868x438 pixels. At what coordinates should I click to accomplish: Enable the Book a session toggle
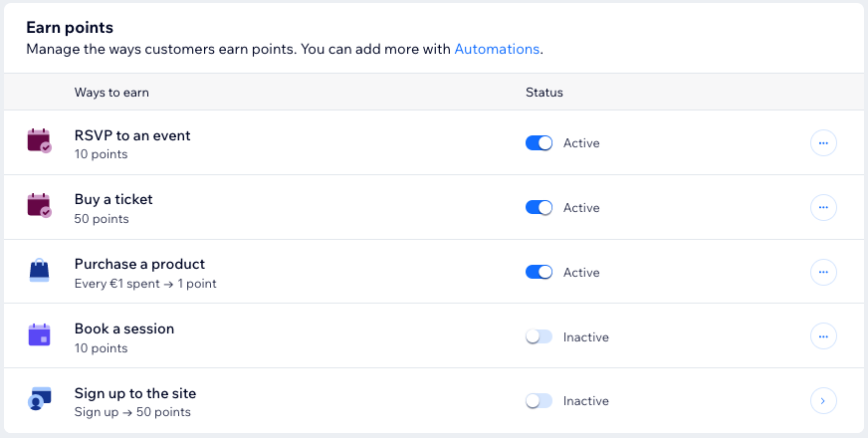(539, 336)
